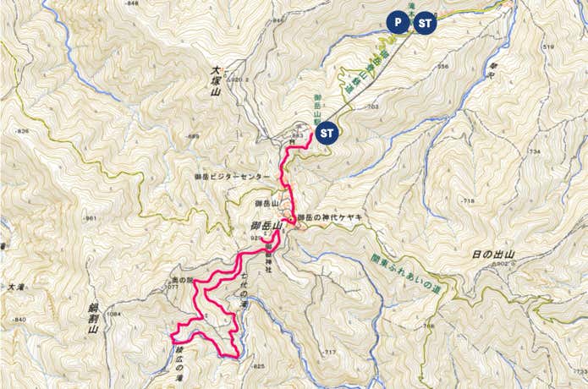Select the 日の出山 peak label
This screenshot has height=389, width=588.
pos(492,255)
